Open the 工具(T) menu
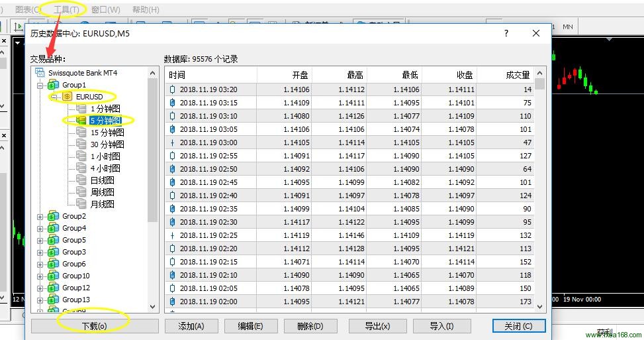Screen dimensions: 644x340 tap(66, 9)
